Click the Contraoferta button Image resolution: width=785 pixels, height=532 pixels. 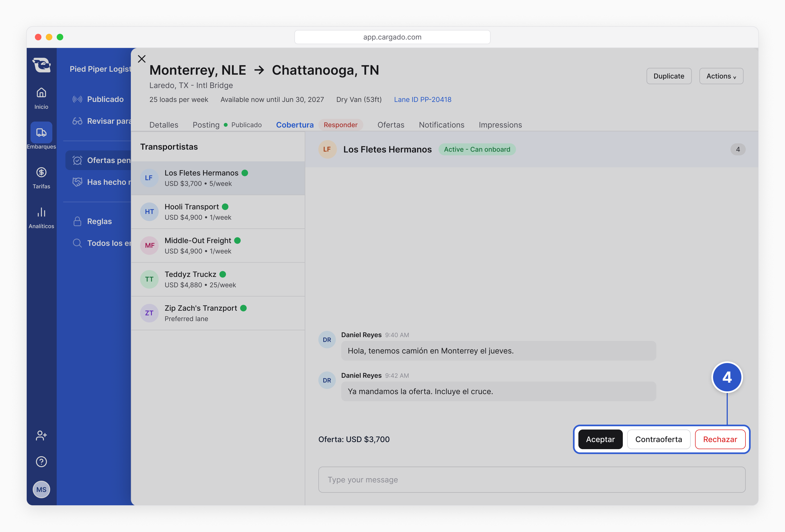pyautogui.click(x=658, y=439)
